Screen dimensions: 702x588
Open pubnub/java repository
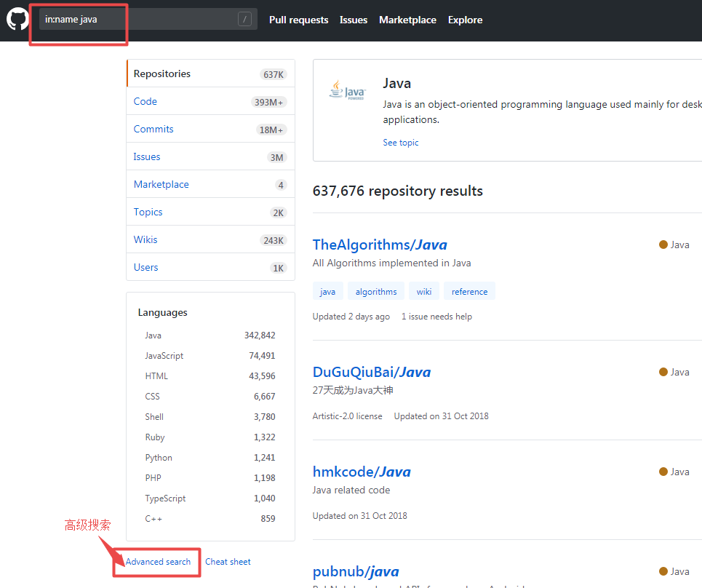[x=356, y=571]
